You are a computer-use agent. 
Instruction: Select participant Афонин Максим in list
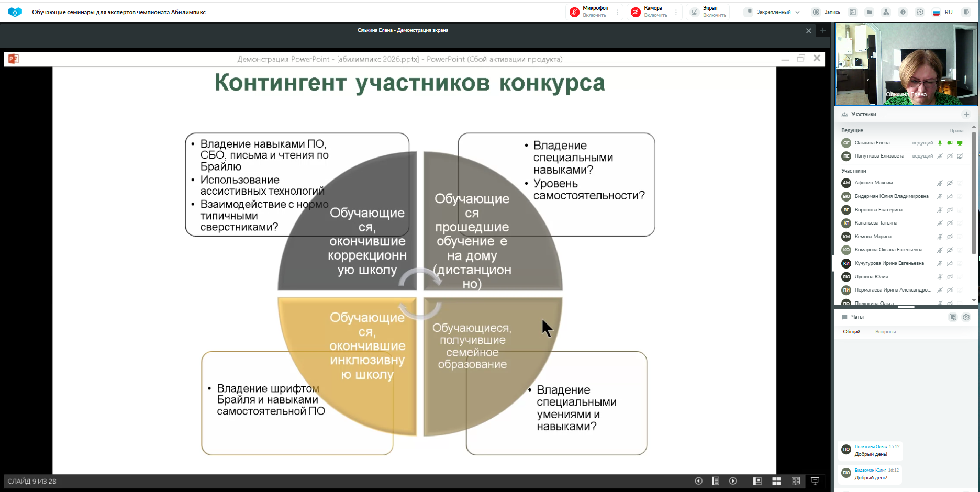[x=873, y=183]
